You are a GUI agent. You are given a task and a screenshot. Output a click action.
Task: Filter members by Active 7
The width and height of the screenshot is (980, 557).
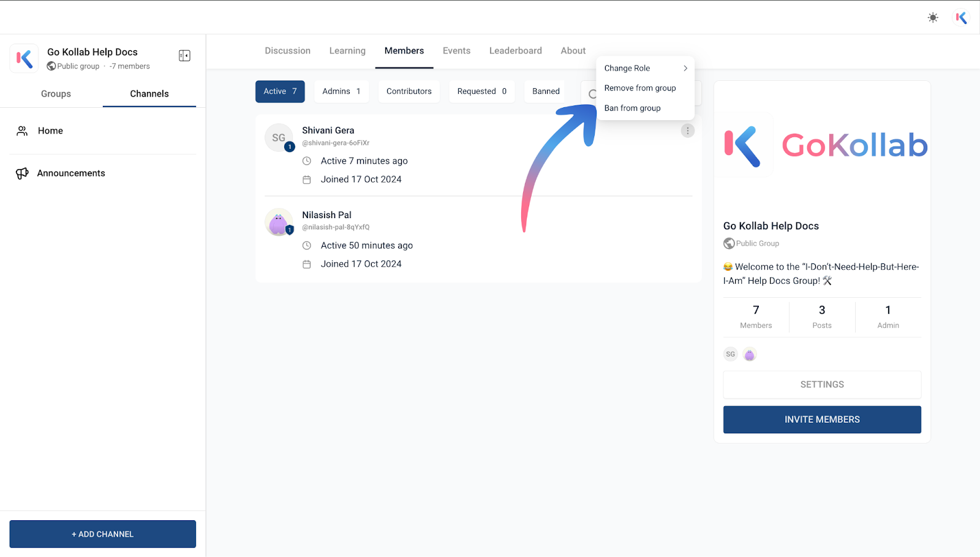(280, 91)
